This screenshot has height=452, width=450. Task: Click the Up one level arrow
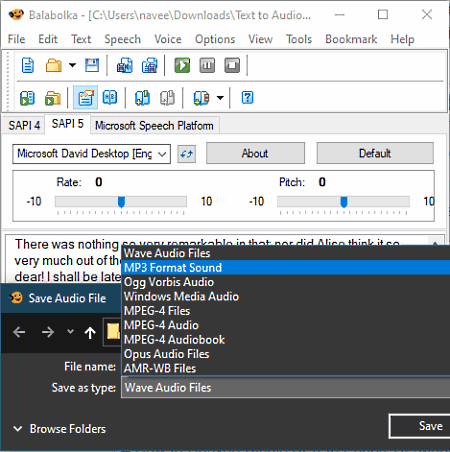pos(90,332)
